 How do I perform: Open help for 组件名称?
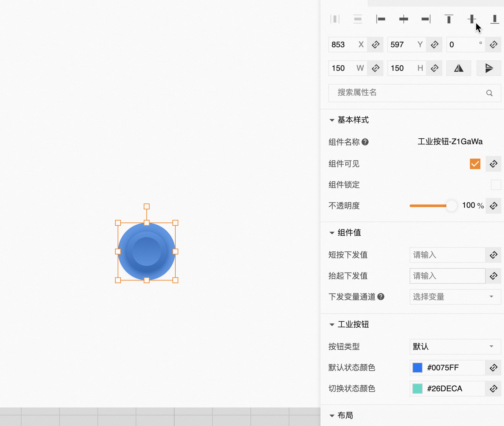[x=365, y=142]
